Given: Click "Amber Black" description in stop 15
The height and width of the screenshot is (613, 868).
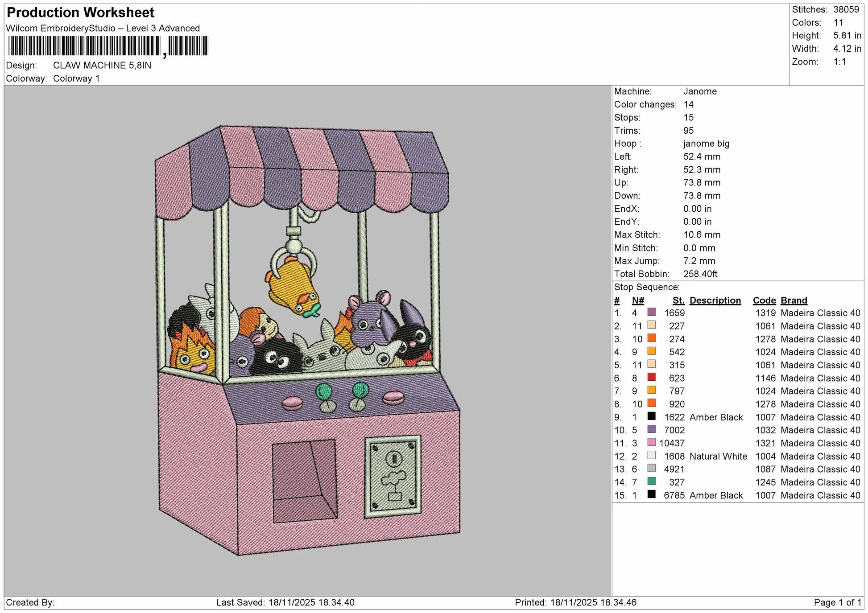Looking at the screenshot, I should 716,495.
